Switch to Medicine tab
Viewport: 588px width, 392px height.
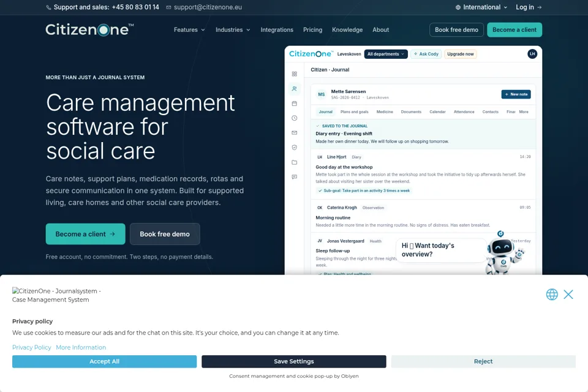click(385, 112)
